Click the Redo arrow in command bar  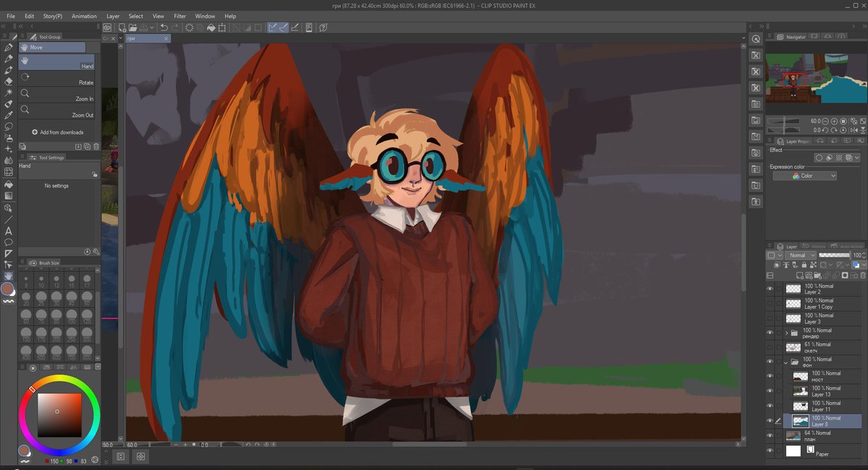coord(176,27)
